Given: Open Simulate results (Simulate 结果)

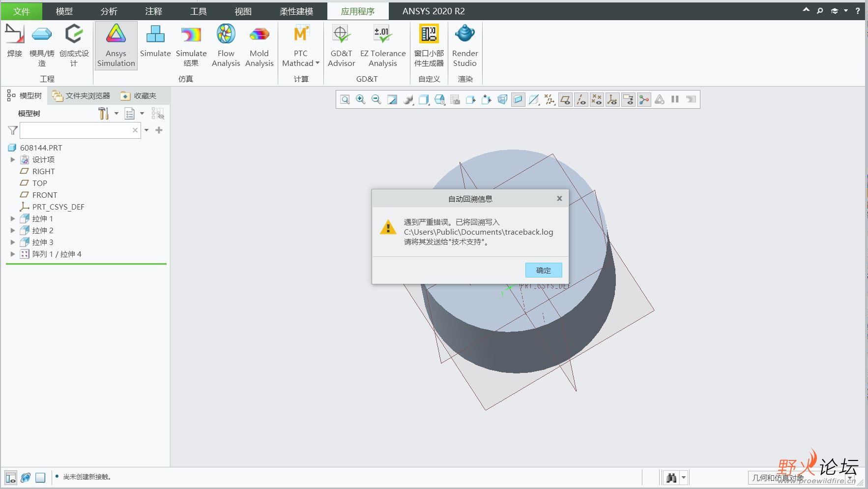Looking at the screenshot, I should click(191, 46).
